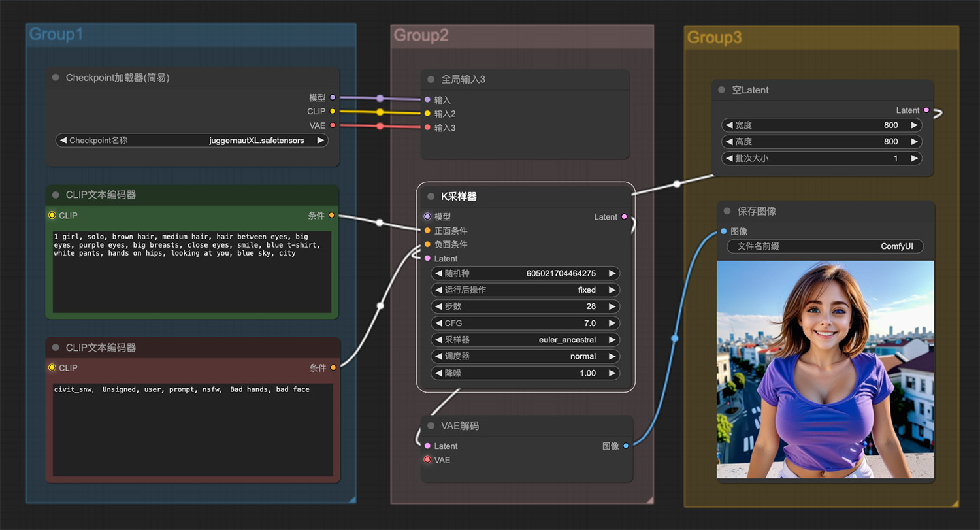Viewport: 980px width, 530px height.
Task: Click the VAE output port on Checkpoint loader
Action: 333,125
